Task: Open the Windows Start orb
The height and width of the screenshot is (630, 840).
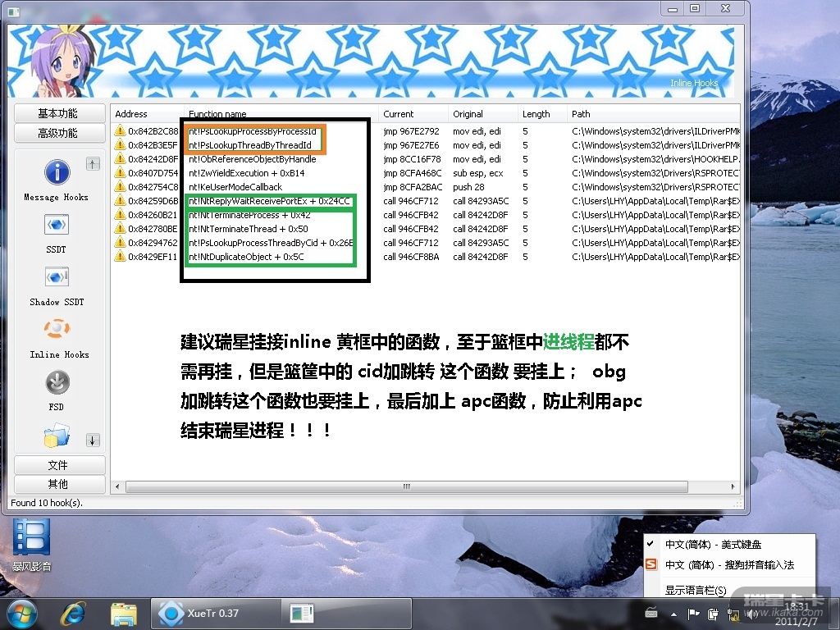Action: [22, 614]
